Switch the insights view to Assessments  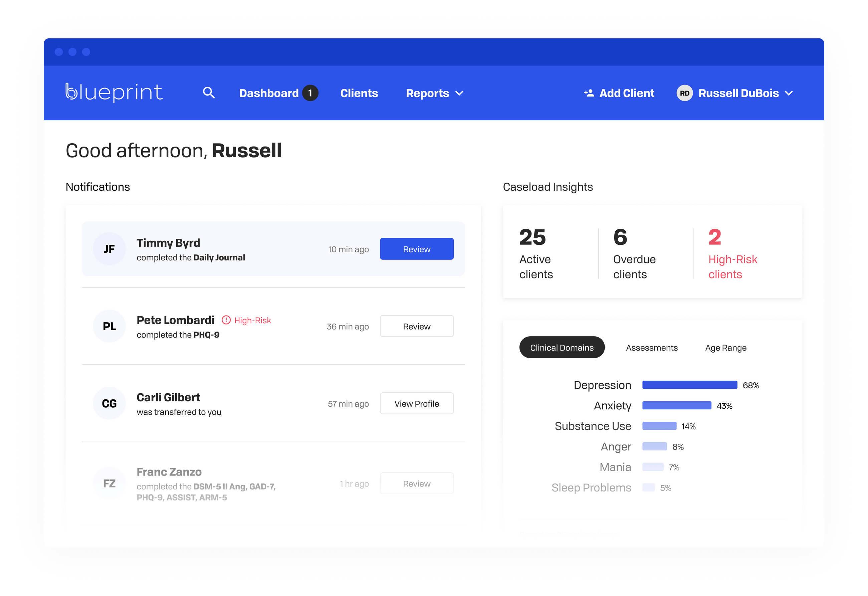651,347
